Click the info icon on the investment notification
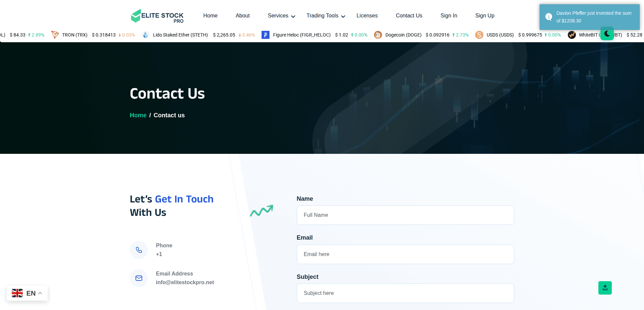Screen dimensions: 644x310 pos(549,17)
